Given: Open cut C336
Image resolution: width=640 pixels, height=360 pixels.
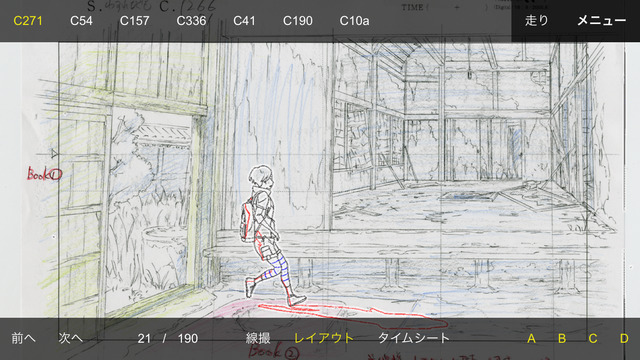Looking at the screenshot, I should pos(191,21).
